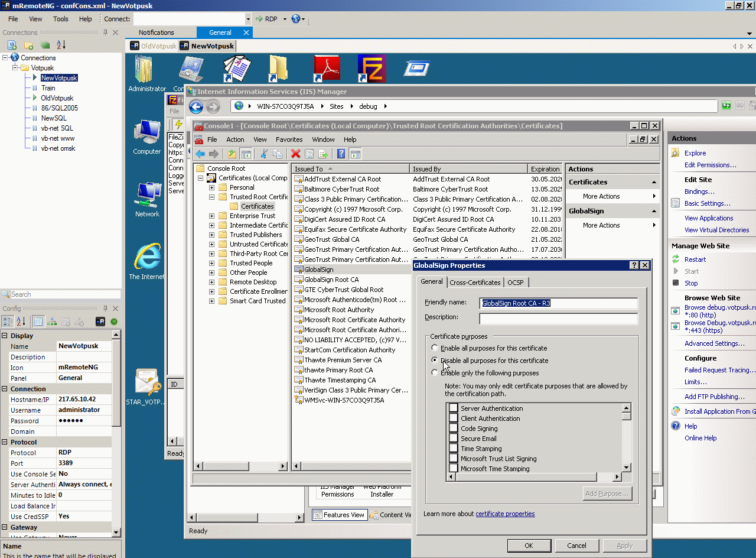Open the Computer desktop icon
Screen dimensions: 756x558
146,137
